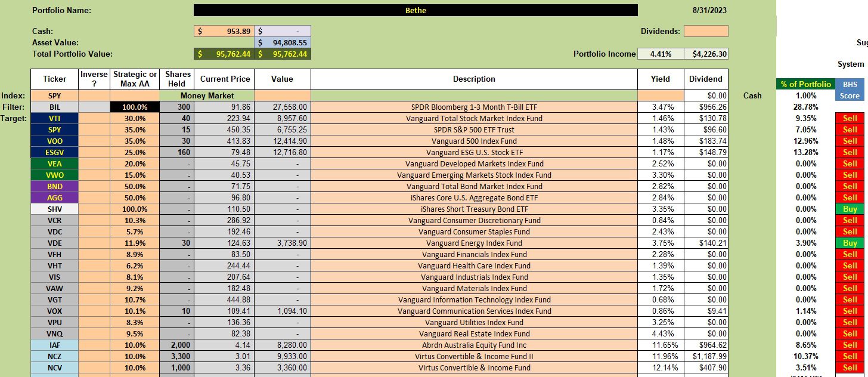Select the Buy score for VDE
This screenshot has height=377, width=868.
[850, 243]
